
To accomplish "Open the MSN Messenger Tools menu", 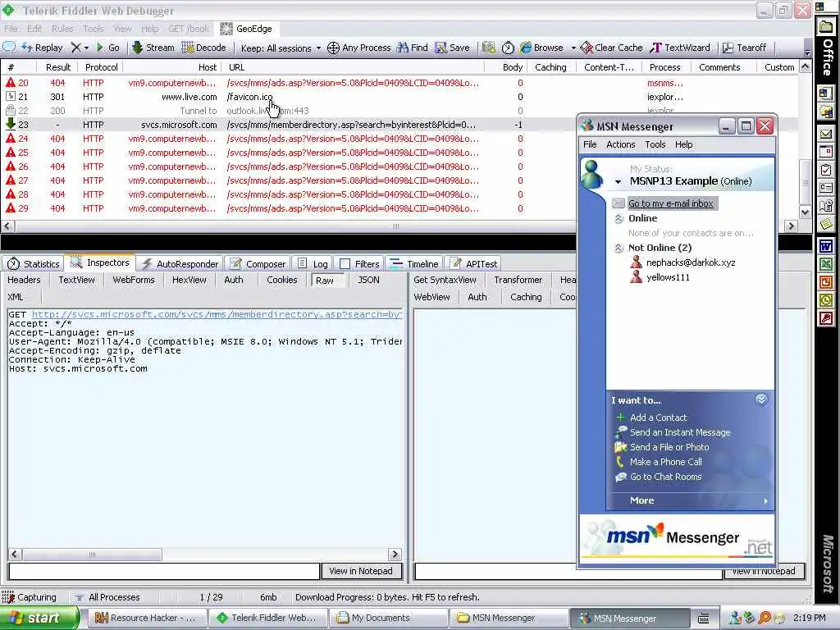I will point(655,144).
